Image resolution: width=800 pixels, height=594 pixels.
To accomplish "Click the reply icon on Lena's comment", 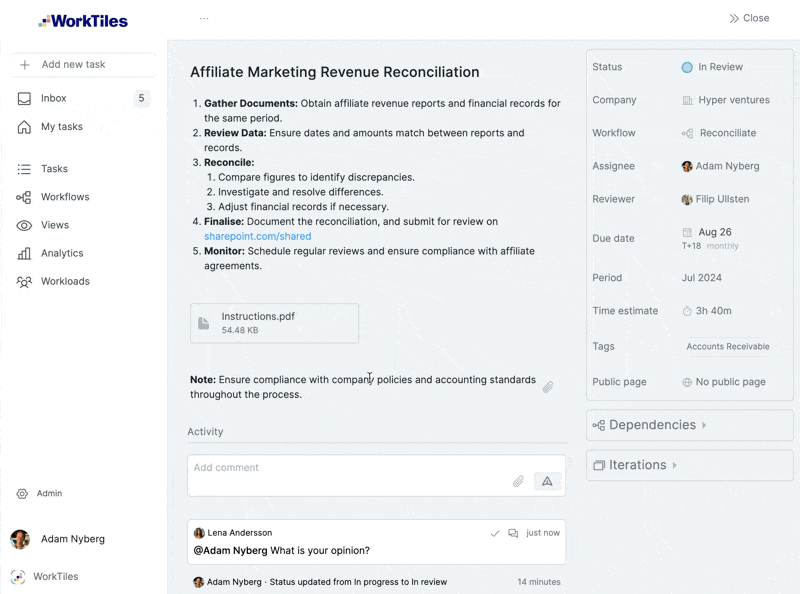I will pos(513,533).
